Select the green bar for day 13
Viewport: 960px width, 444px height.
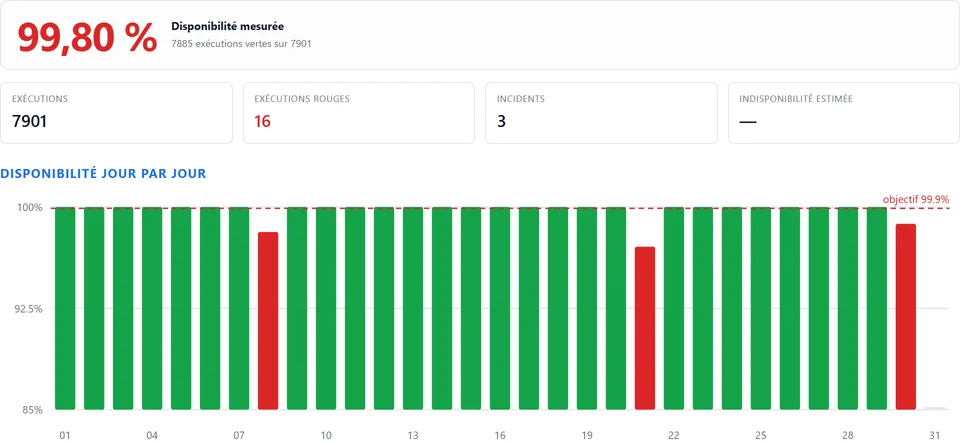tap(413, 308)
